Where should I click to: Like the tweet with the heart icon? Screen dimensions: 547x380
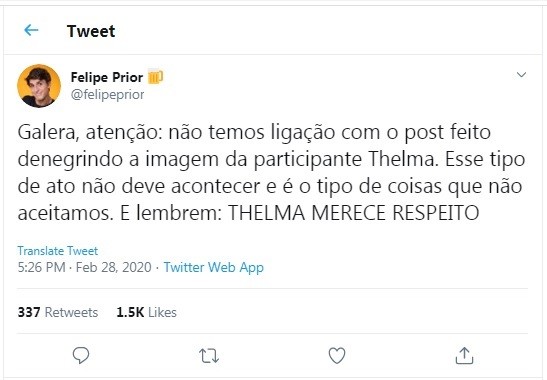tap(337, 356)
